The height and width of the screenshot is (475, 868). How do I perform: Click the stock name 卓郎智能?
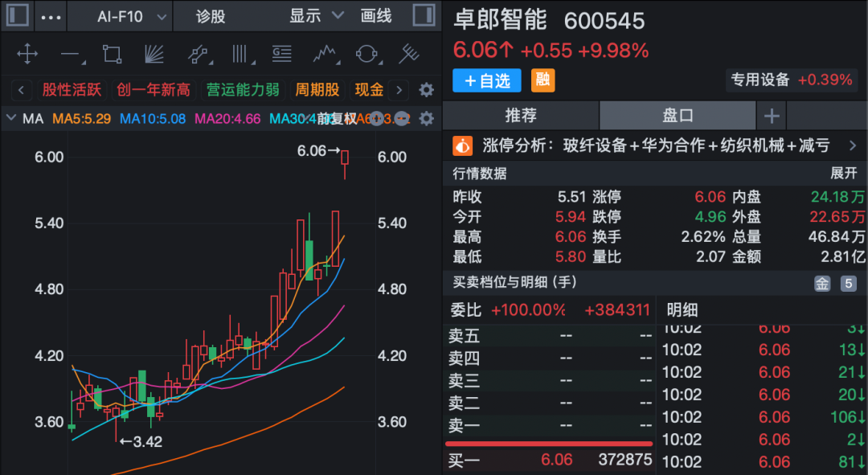(500, 20)
